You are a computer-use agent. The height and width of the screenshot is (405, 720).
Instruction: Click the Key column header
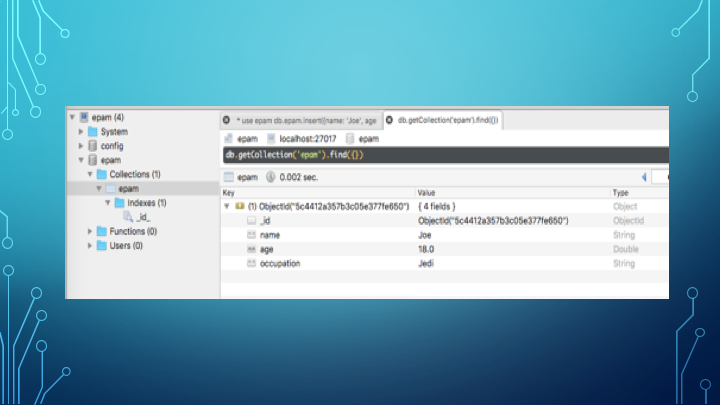pyautogui.click(x=318, y=193)
